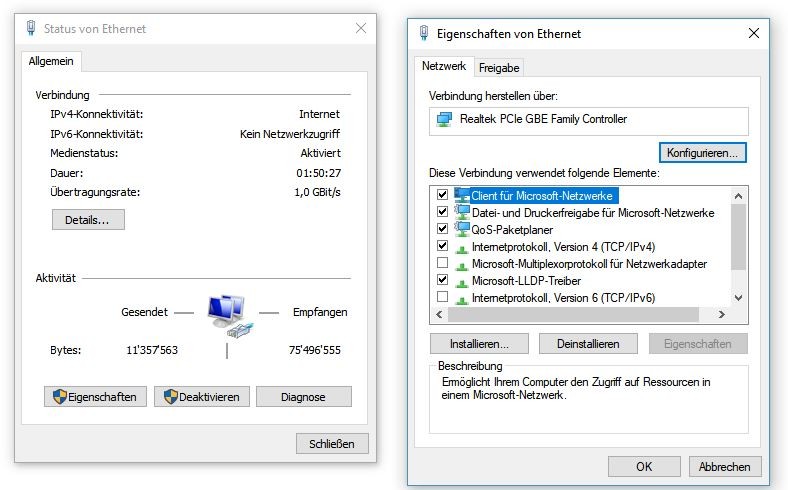Check the Microsoft-Multiplexorprotokoll checkbox
Viewport: 788px width, 490px height.
point(442,264)
